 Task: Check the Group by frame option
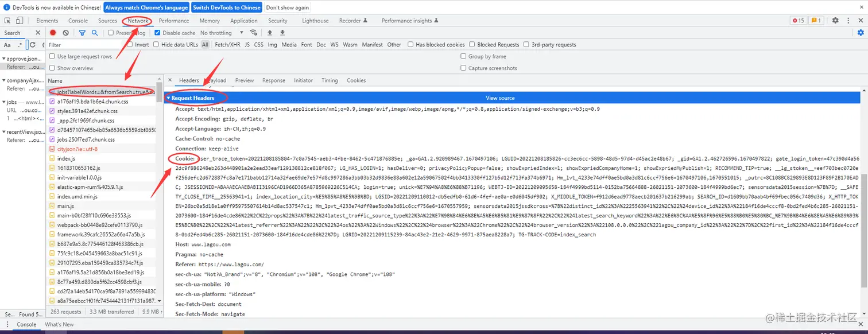463,56
